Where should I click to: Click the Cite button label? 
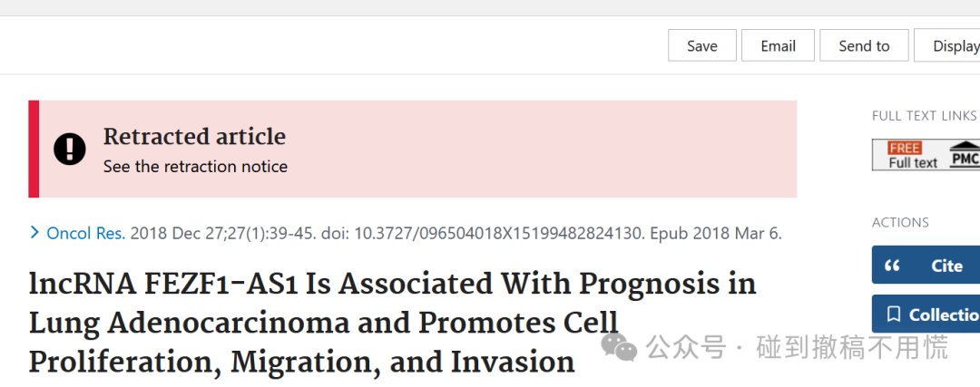coord(946,266)
